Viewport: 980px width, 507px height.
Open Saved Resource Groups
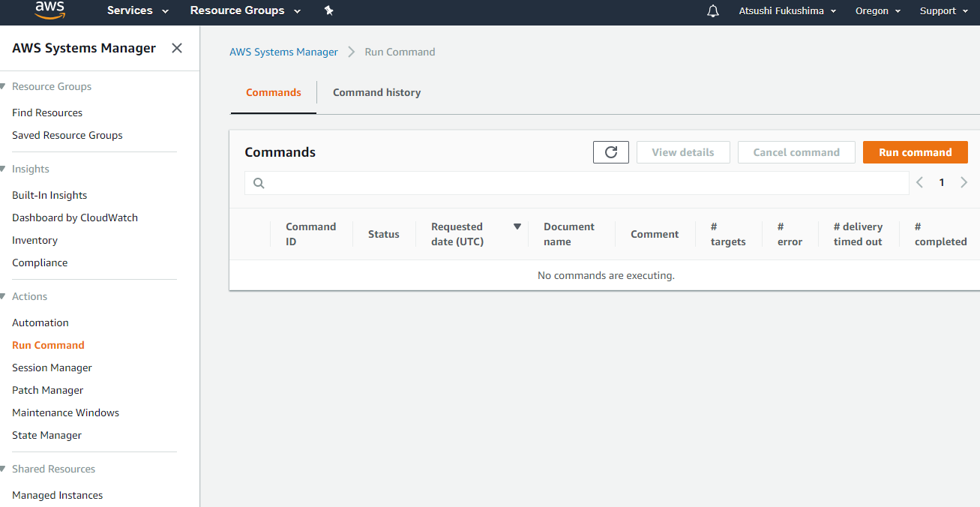tap(67, 135)
